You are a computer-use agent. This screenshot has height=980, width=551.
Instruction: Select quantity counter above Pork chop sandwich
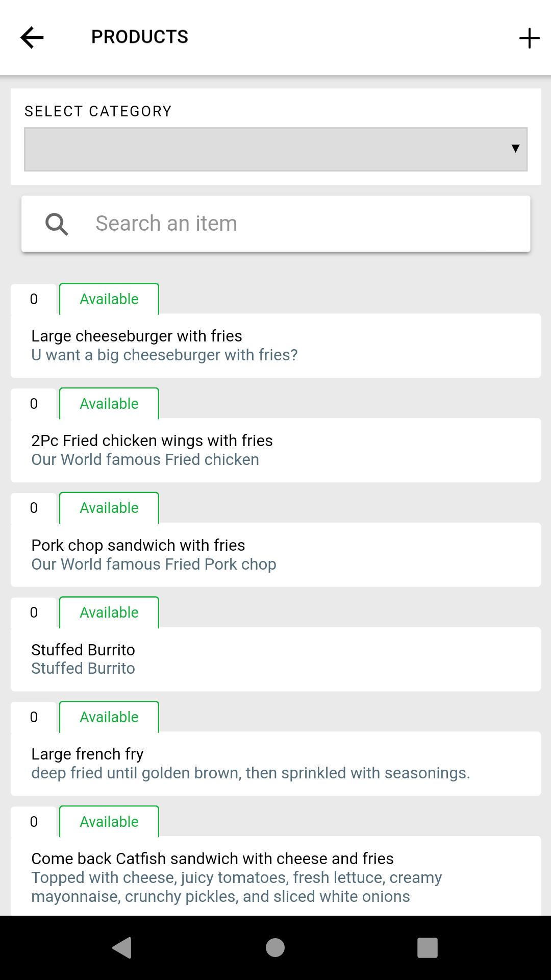[x=34, y=508]
